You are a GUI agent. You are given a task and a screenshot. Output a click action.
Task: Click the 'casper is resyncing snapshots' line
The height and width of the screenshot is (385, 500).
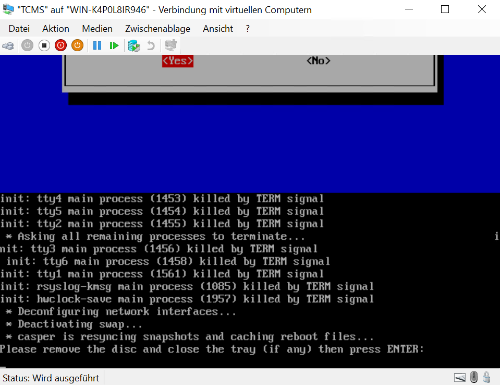190,337
